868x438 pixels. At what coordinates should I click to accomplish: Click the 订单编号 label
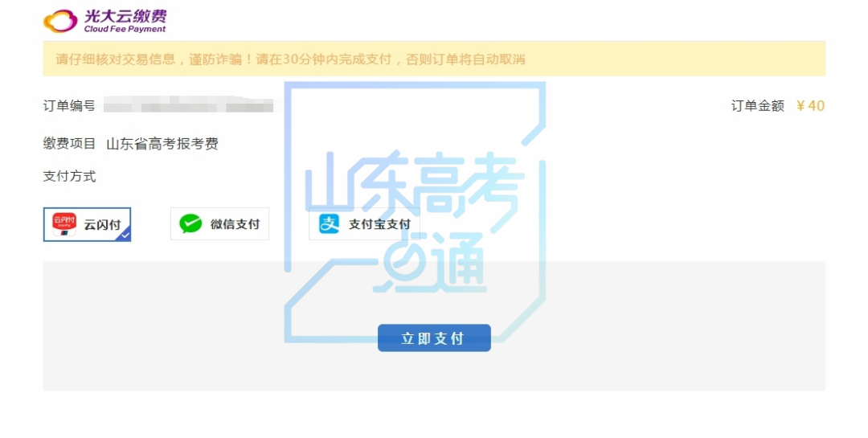click(x=69, y=106)
